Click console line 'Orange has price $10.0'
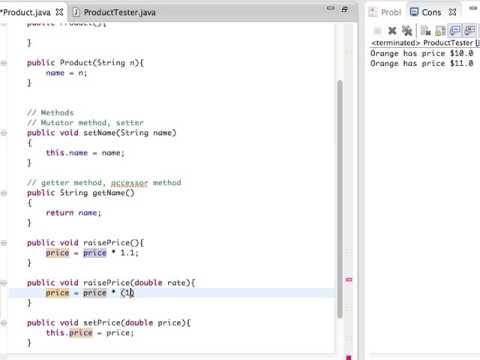The height and width of the screenshot is (360, 480). pyautogui.click(x=422, y=53)
